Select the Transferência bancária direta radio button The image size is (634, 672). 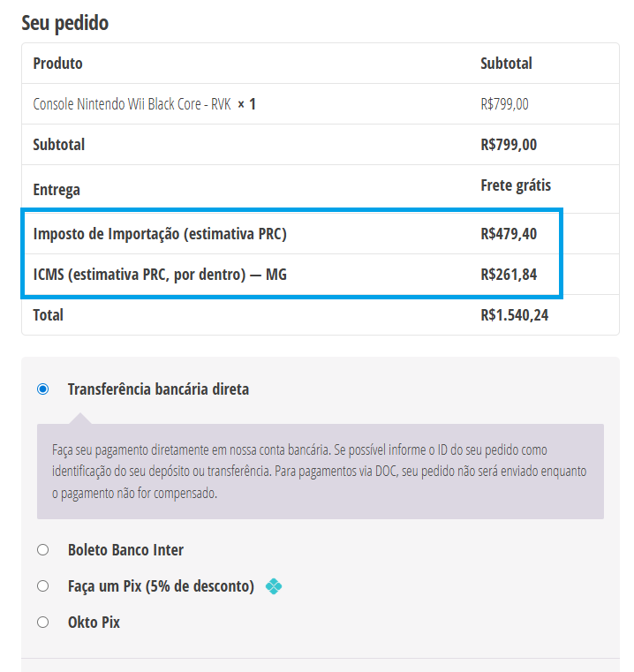pos(43,389)
